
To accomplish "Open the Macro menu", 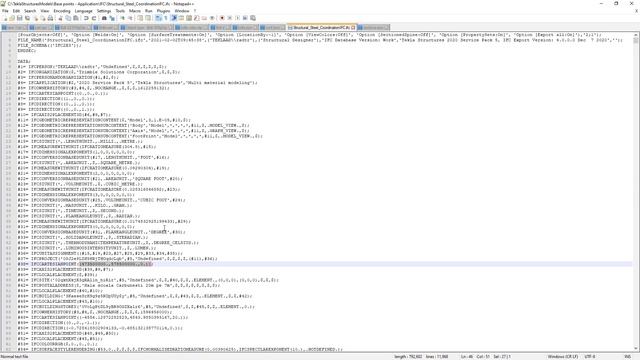I will pyautogui.click(x=135, y=11).
